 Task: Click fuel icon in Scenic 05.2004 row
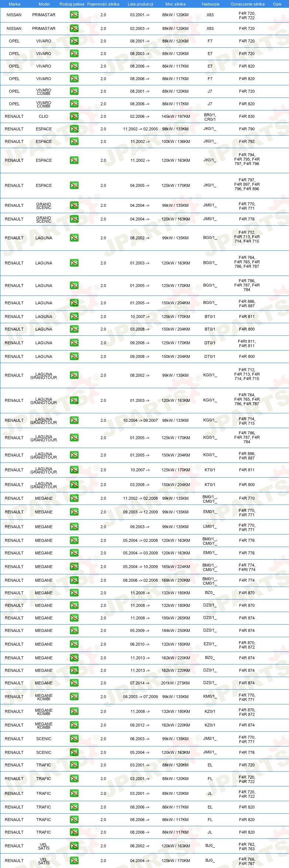click(x=74, y=752)
